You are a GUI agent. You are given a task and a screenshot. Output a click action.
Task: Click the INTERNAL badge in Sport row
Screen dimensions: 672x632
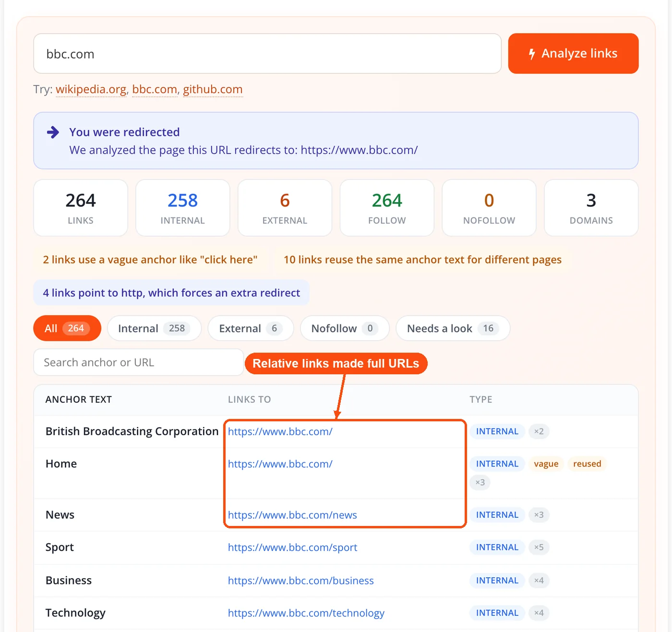(x=497, y=547)
